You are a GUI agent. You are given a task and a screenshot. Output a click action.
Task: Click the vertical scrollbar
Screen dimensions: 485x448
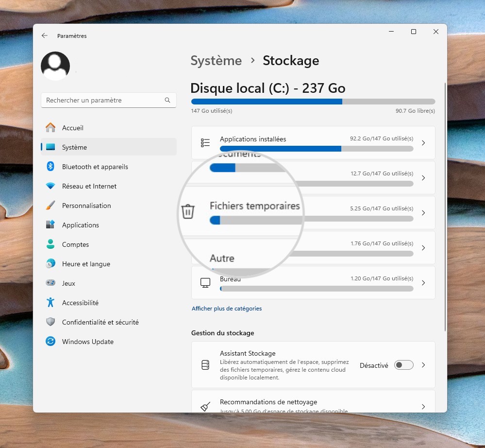445,207
